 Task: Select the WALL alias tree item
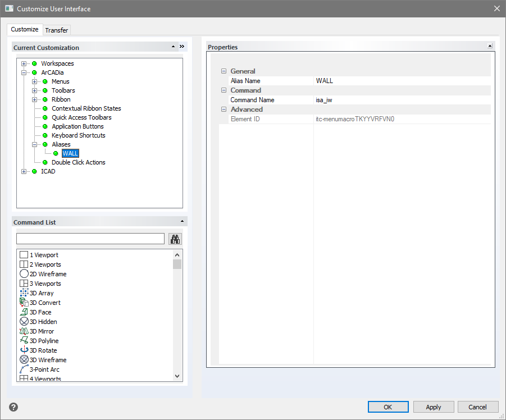[70, 153]
